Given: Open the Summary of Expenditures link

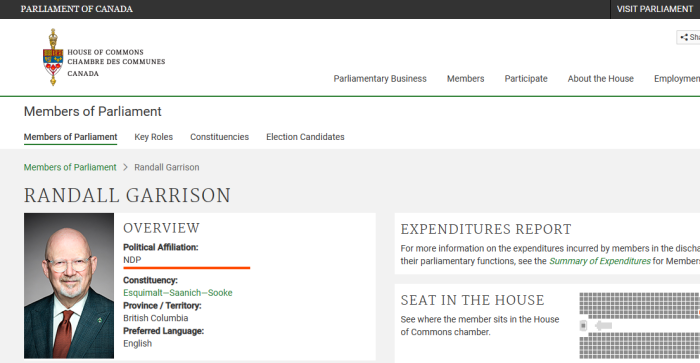Looking at the screenshot, I should pyautogui.click(x=600, y=261).
